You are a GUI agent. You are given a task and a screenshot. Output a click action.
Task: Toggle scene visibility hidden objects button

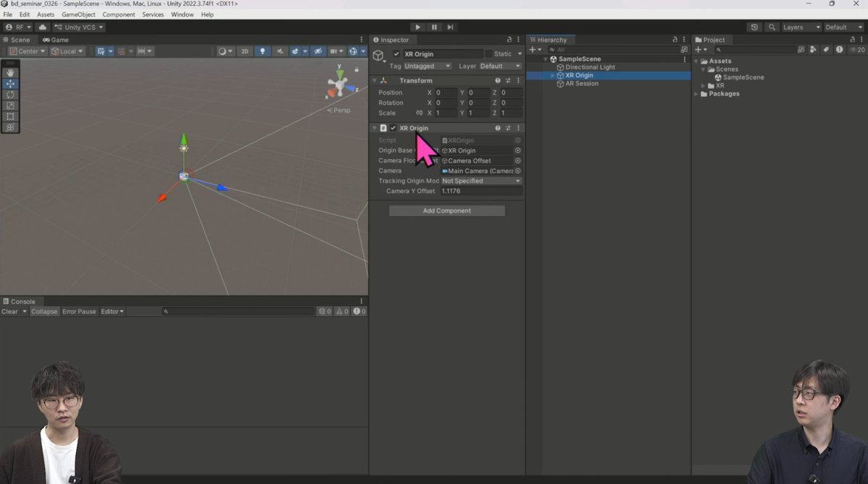pyautogui.click(x=318, y=51)
